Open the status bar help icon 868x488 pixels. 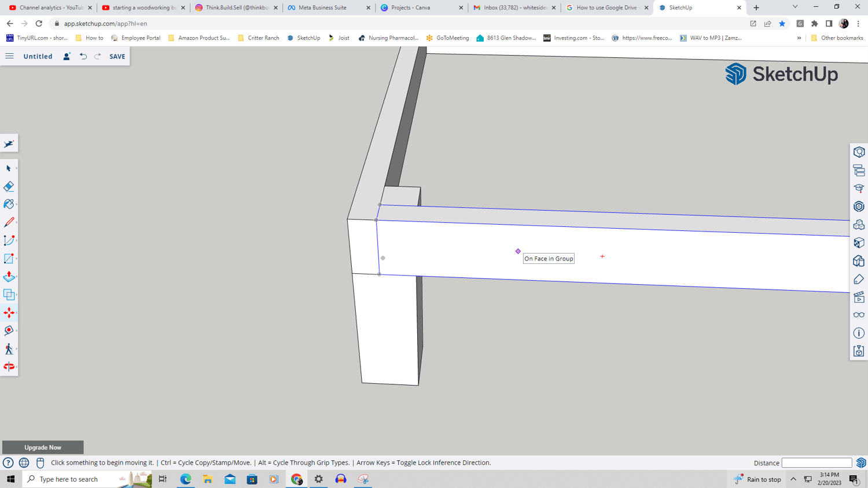tap(8, 463)
